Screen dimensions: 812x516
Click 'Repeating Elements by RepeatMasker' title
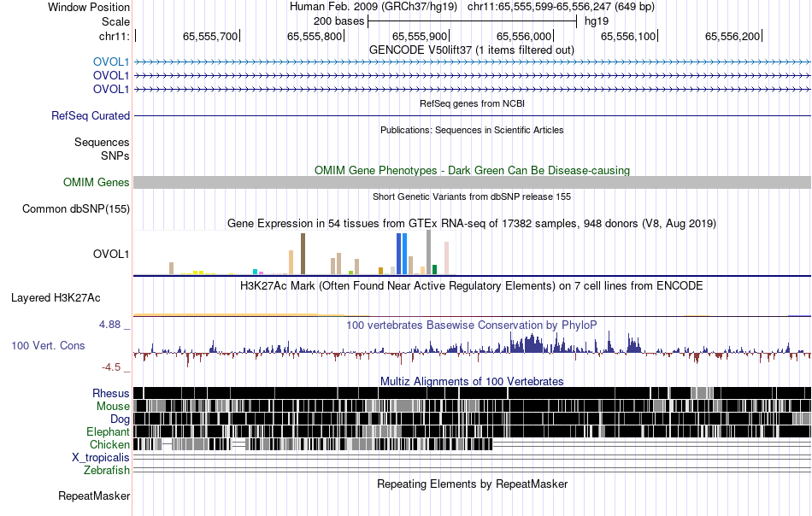coord(473,484)
